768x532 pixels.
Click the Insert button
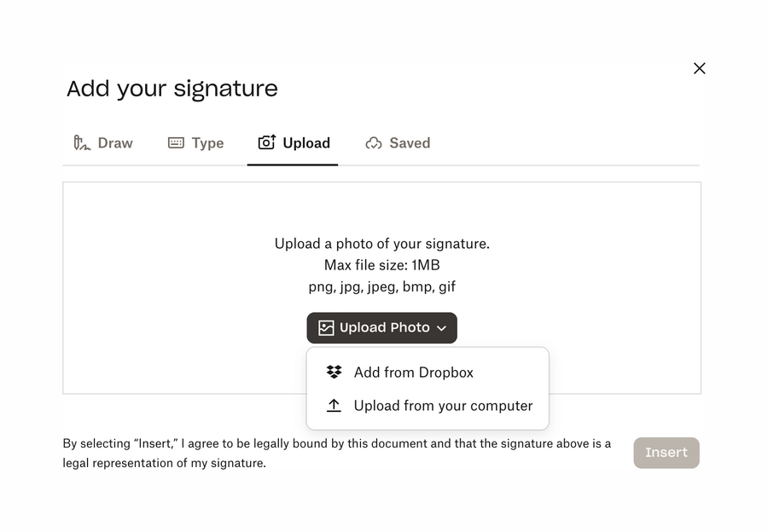coord(666,453)
